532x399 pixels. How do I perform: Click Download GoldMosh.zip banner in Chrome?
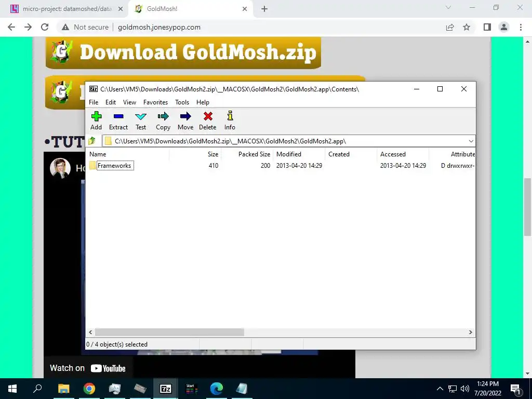click(x=183, y=52)
